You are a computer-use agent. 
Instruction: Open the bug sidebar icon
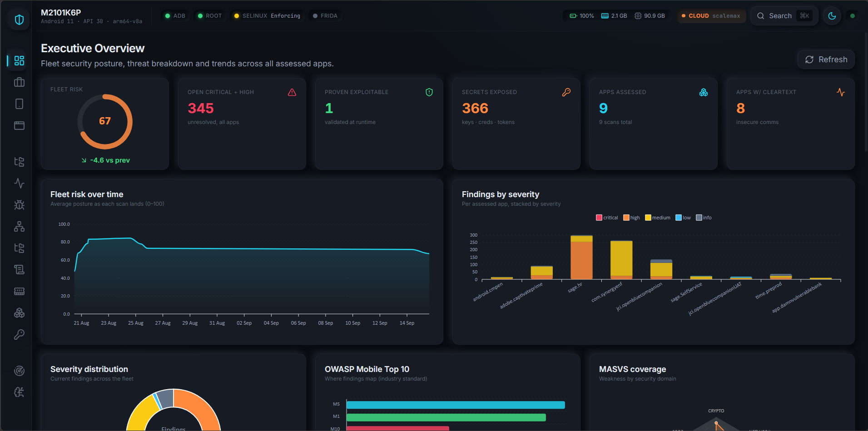click(19, 205)
